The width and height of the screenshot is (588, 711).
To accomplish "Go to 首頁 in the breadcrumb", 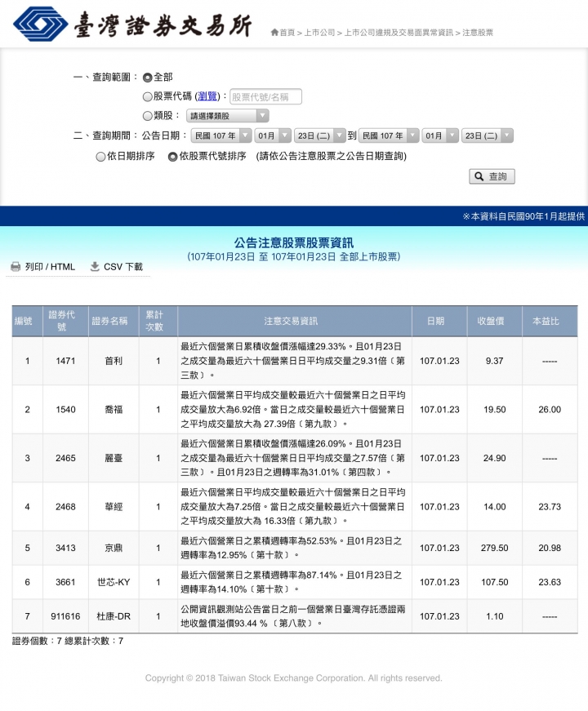I will tap(287, 33).
